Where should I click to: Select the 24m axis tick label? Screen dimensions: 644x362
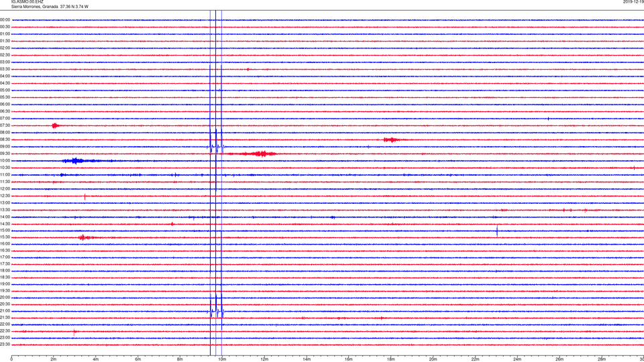click(517, 359)
